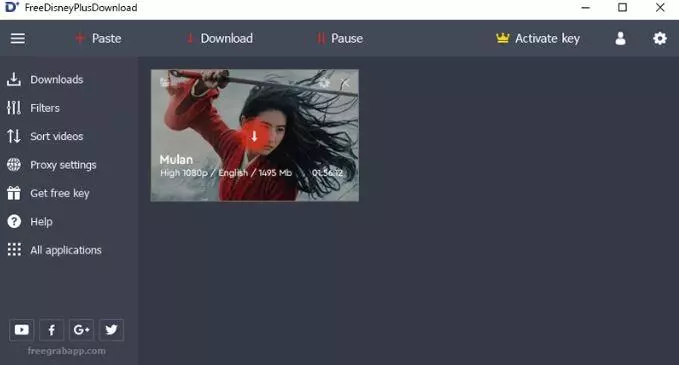Viewport: 679px width, 365px height.
Task: Click the Sort videos arrows icon
Action: pos(14,136)
